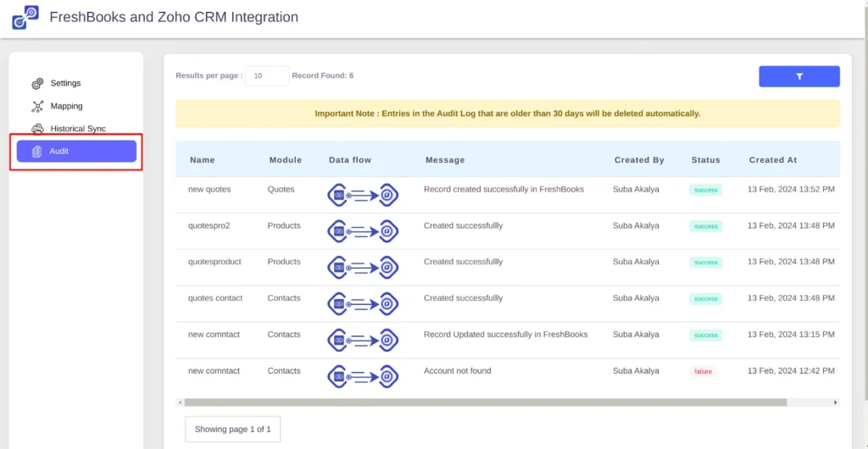Click the quotespro2 name cell

pos(209,225)
